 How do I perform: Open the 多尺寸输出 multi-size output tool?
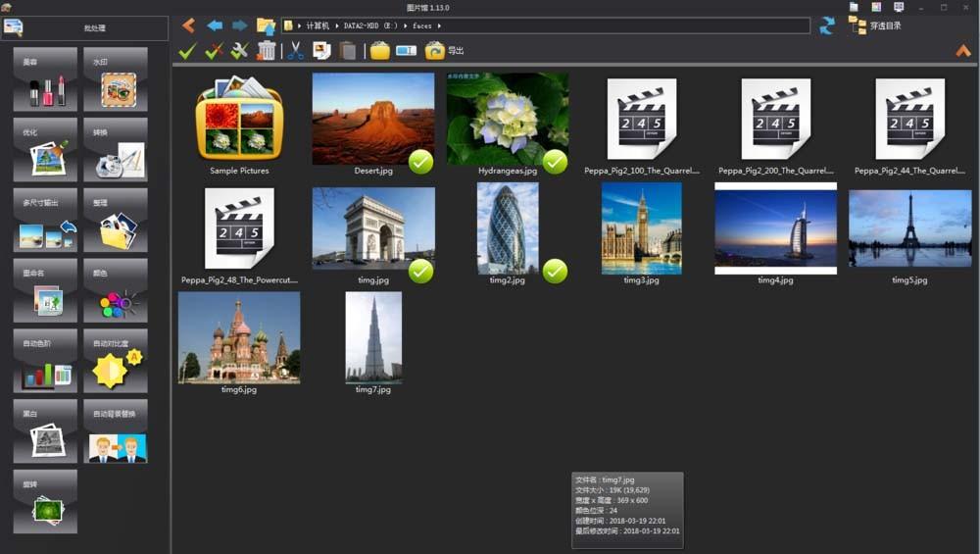45,222
